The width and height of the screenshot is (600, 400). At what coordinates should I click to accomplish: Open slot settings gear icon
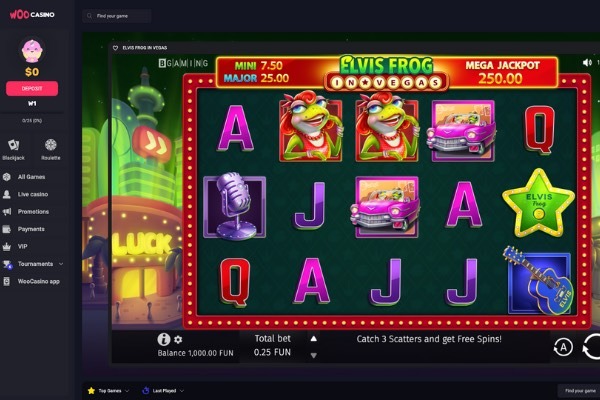pyautogui.click(x=178, y=339)
